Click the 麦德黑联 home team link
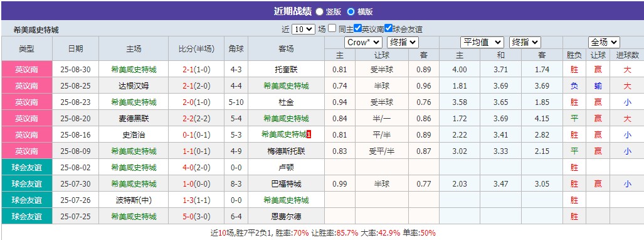644x240 pixels. (x=134, y=119)
